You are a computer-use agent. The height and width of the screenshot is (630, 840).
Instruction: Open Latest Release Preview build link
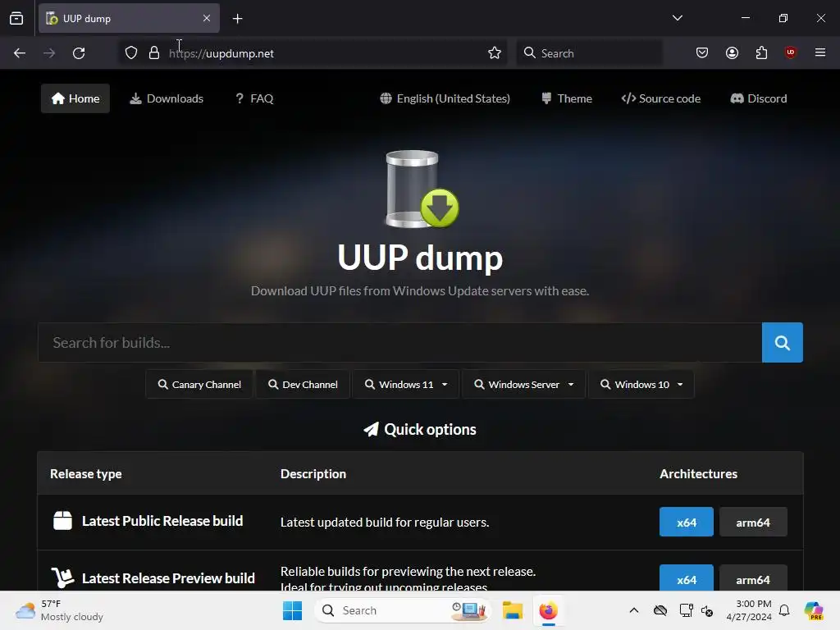click(x=168, y=578)
